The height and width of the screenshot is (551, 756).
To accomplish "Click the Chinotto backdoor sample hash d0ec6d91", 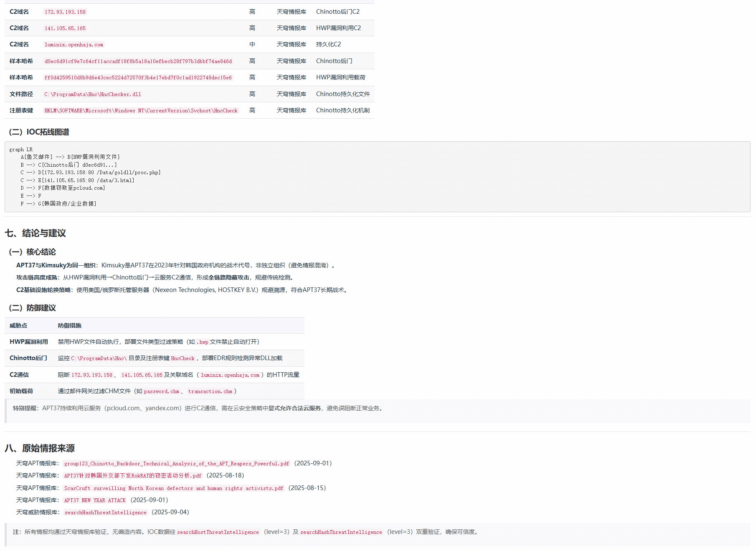I will tap(138, 61).
